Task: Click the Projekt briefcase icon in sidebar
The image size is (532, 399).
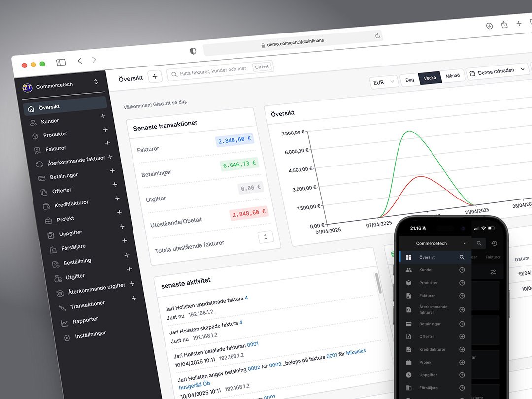Action: (48, 221)
